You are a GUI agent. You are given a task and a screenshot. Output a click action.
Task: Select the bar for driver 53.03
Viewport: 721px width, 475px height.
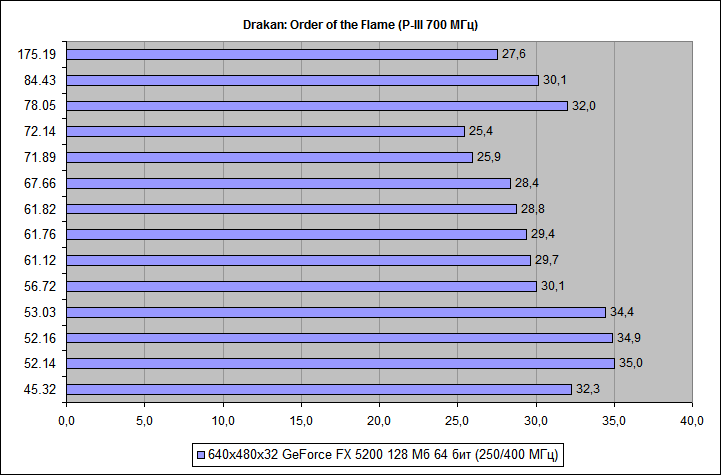click(x=336, y=312)
